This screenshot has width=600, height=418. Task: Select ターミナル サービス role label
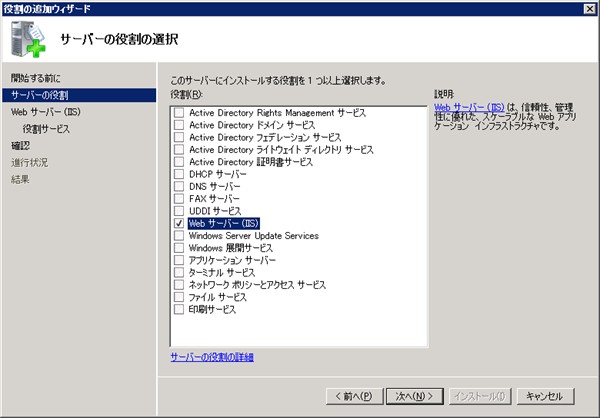(x=222, y=272)
